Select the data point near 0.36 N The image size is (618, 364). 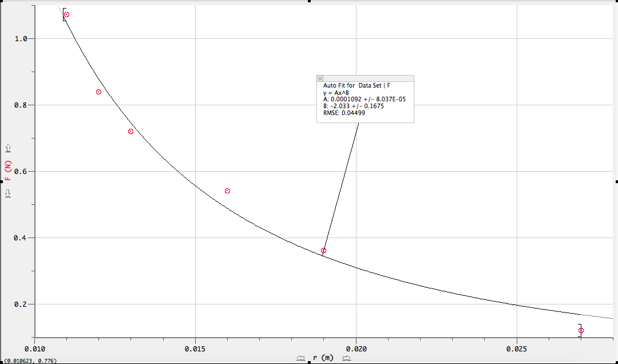coord(323,250)
